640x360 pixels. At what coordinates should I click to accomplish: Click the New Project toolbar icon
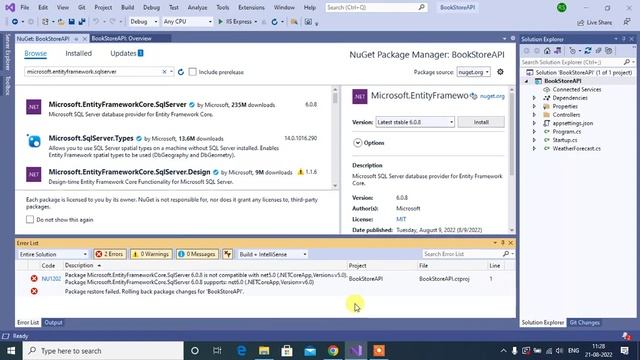pos(45,22)
